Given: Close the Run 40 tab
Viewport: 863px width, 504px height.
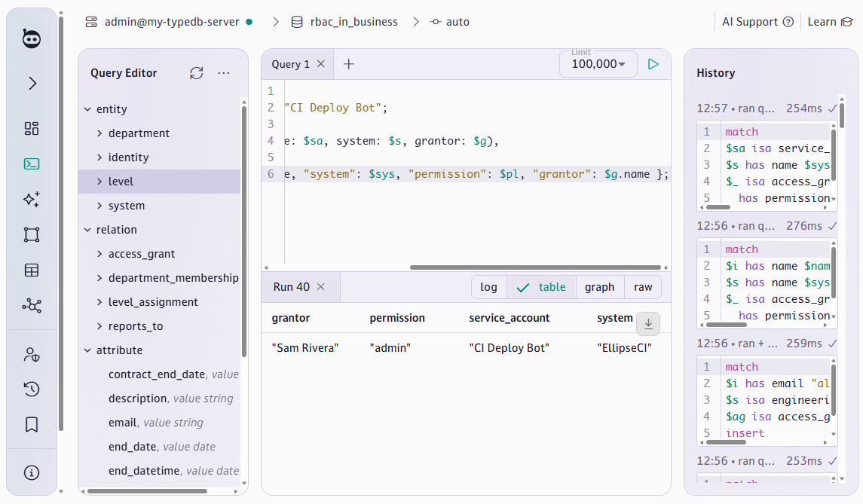Looking at the screenshot, I should click(321, 287).
